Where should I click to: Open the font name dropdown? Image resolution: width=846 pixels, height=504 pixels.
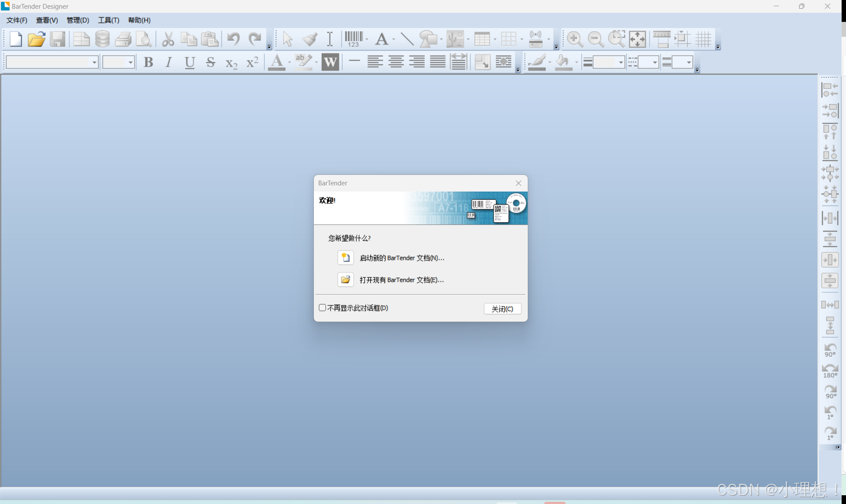(x=94, y=62)
